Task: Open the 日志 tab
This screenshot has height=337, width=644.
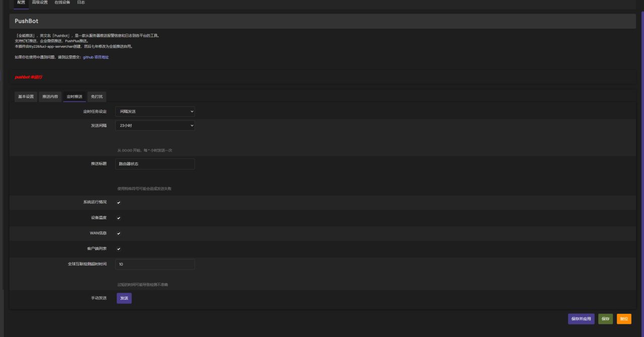Action: click(x=81, y=3)
